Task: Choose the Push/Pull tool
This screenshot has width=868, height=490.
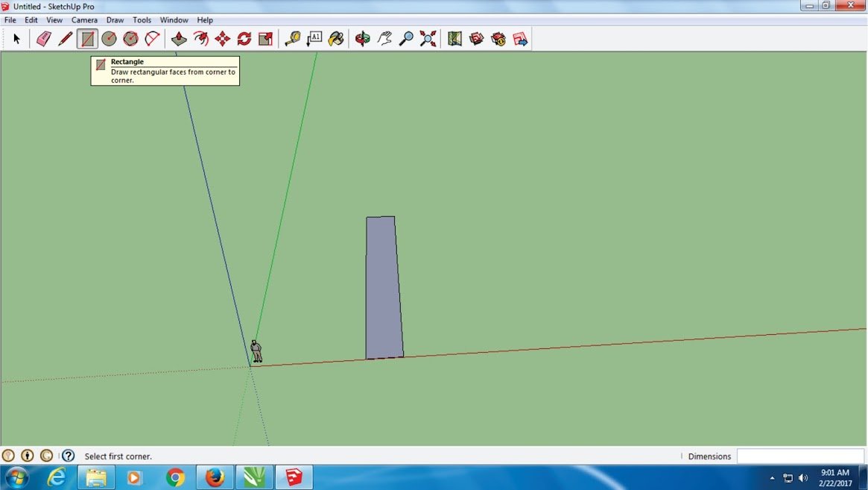Action: pyautogui.click(x=179, y=39)
